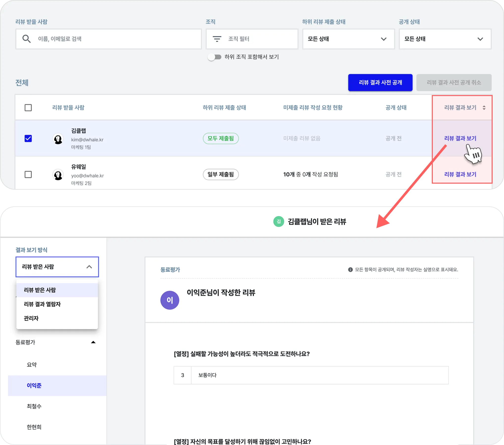The width and height of the screenshot is (504, 445).
Task: Check the select-all header checkbox
Action: [x=28, y=108]
